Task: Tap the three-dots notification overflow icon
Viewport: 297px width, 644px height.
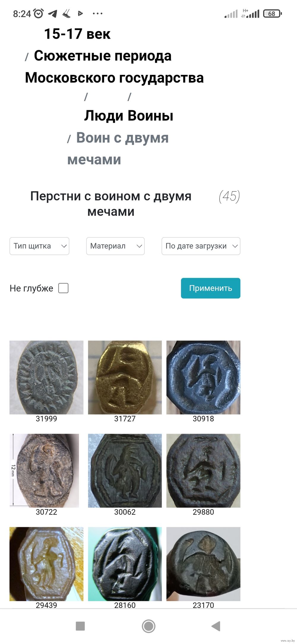Action: click(97, 13)
